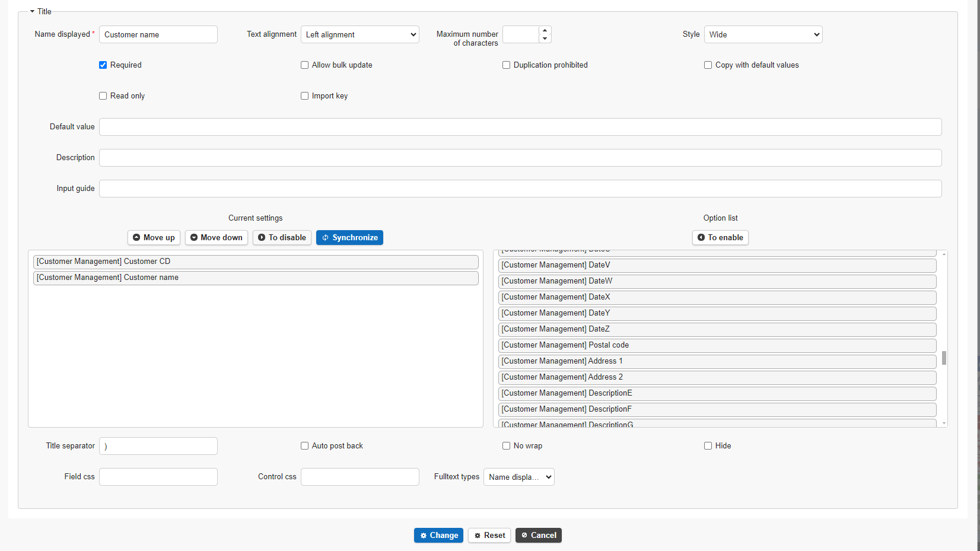The height and width of the screenshot is (551, 980).
Task: Select Address 2 in option list
Action: (717, 377)
